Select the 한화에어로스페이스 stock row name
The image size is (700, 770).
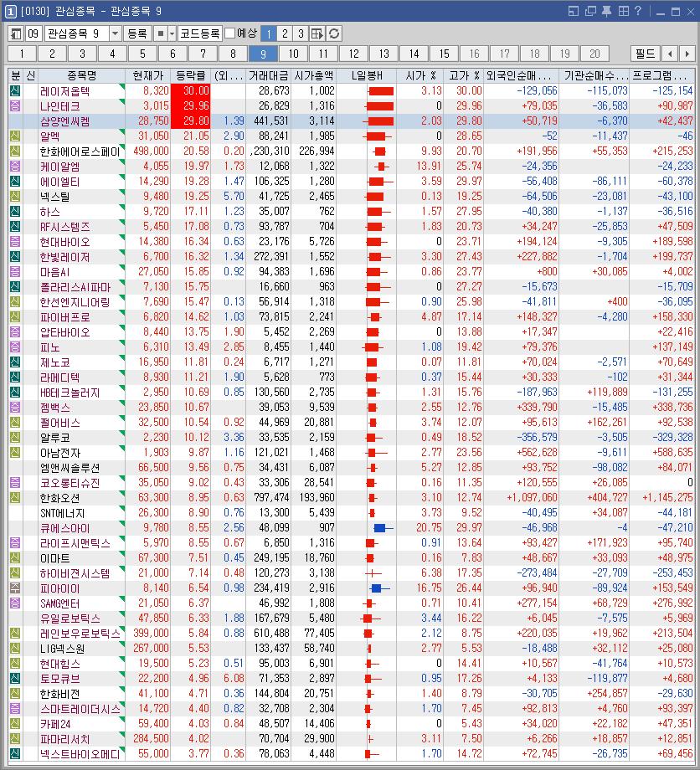coord(80,151)
